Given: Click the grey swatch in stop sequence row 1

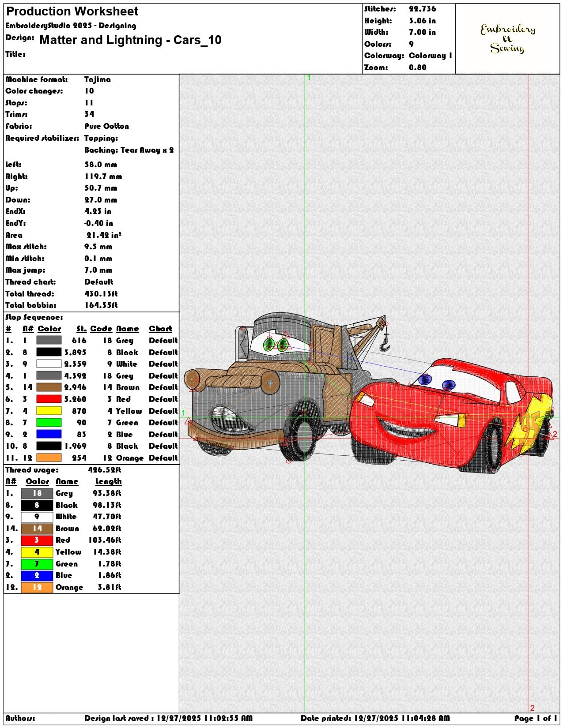Looking at the screenshot, I should [49, 340].
